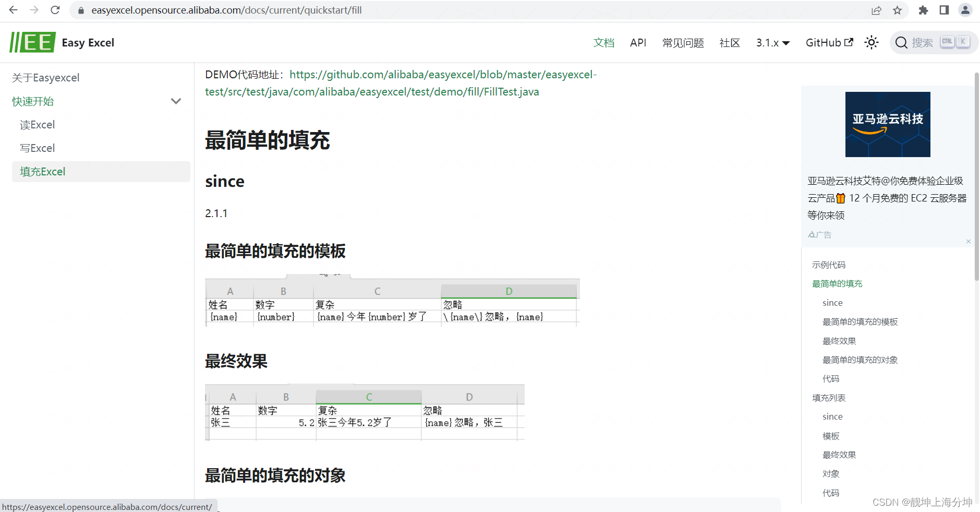The width and height of the screenshot is (980, 512).
Task: Jump to 对象 in table of contents
Action: point(831,474)
